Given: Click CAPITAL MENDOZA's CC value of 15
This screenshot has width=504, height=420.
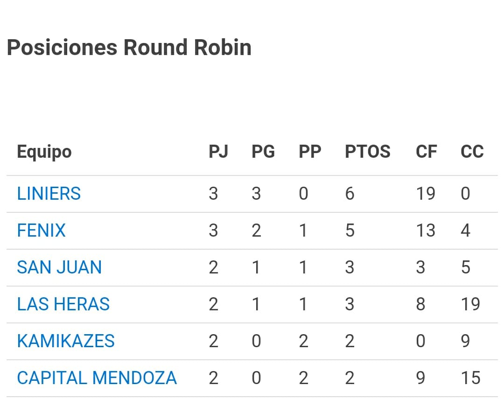Looking at the screenshot, I should pos(470,378).
